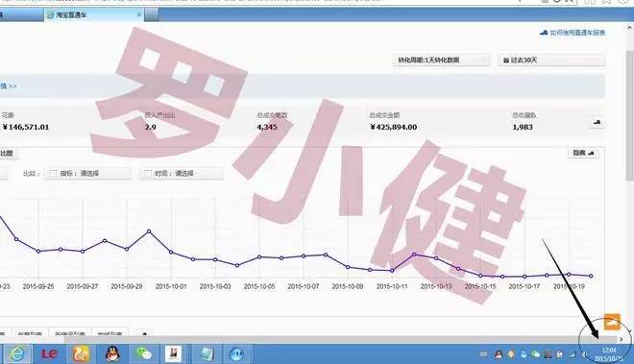The width and height of the screenshot is (634, 364).
Task: Click the horizontal scrollbar right arrow
Action: (621, 339)
